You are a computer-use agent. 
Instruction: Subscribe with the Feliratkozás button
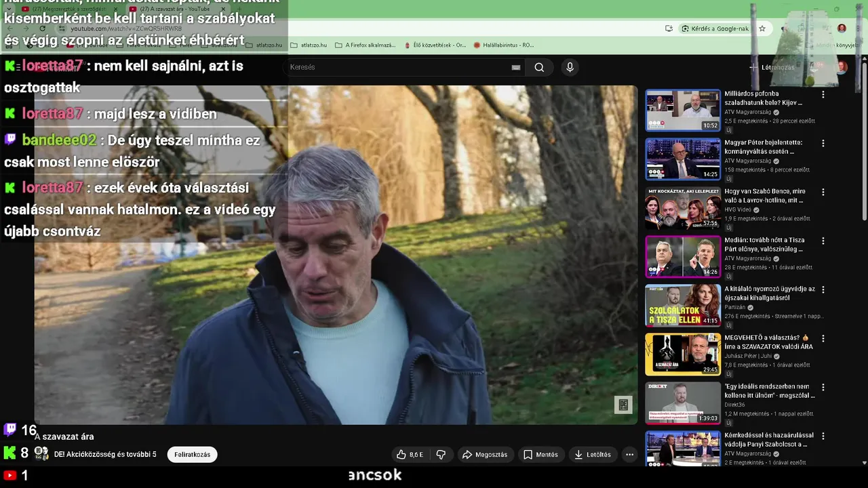click(x=192, y=455)
